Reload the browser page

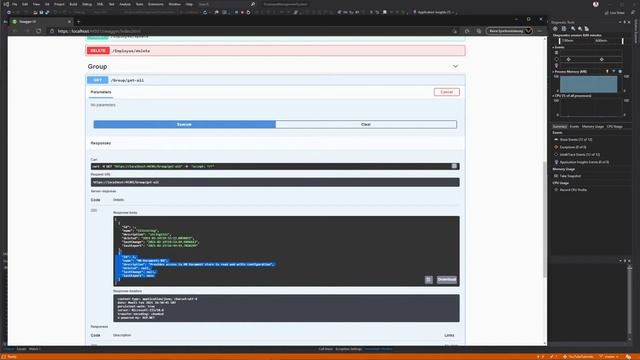[38, 31]
